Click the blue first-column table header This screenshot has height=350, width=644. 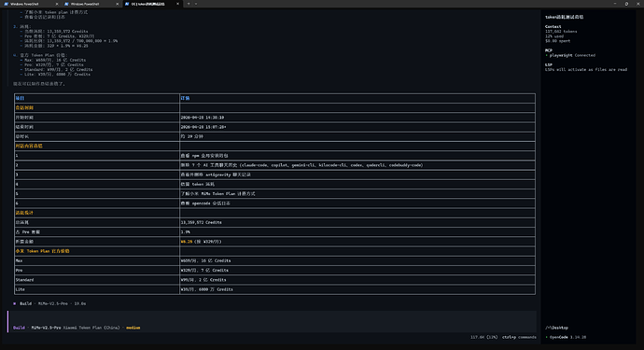[x=21, y=98]
